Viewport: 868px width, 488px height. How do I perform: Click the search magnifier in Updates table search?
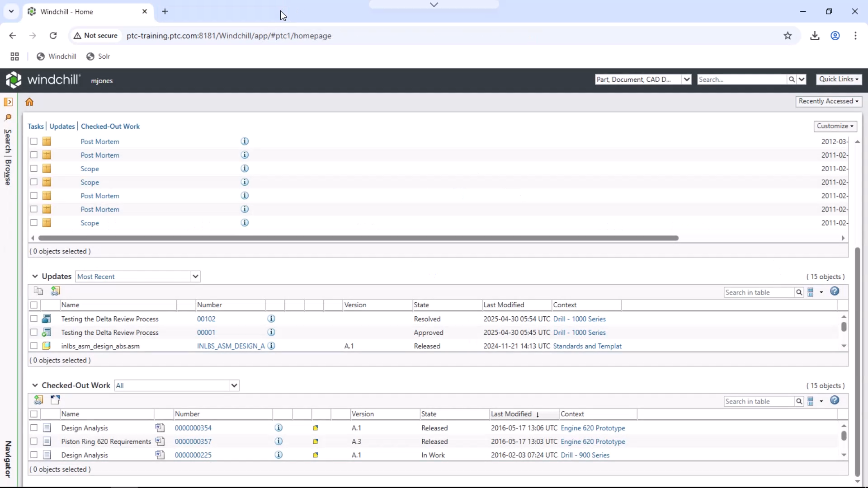[799, 292]
